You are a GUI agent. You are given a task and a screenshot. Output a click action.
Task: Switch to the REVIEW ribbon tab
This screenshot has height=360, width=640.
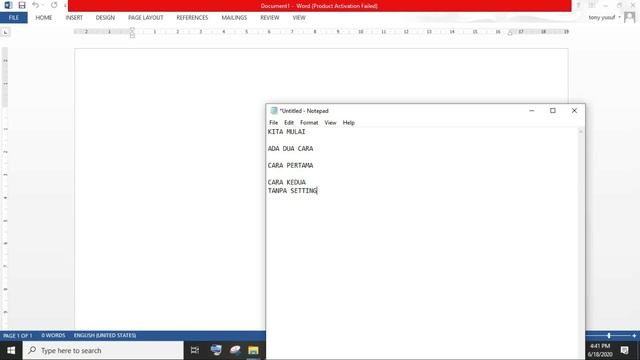click(269, 18)
